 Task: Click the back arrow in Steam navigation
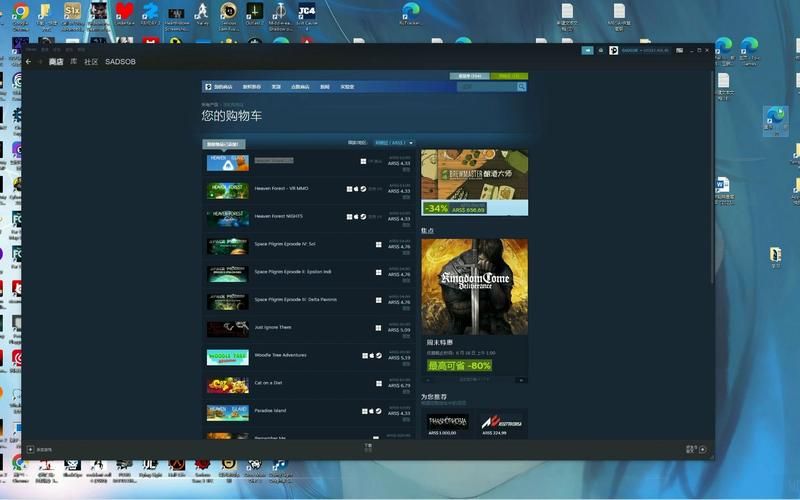coord(29,61)
